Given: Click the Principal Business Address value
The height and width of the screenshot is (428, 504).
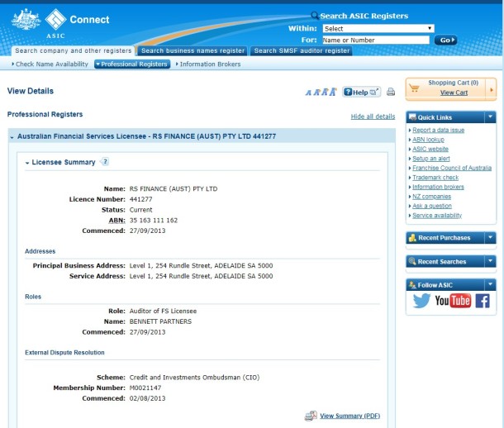Looking at the screenshot, I should coord(201,266).
